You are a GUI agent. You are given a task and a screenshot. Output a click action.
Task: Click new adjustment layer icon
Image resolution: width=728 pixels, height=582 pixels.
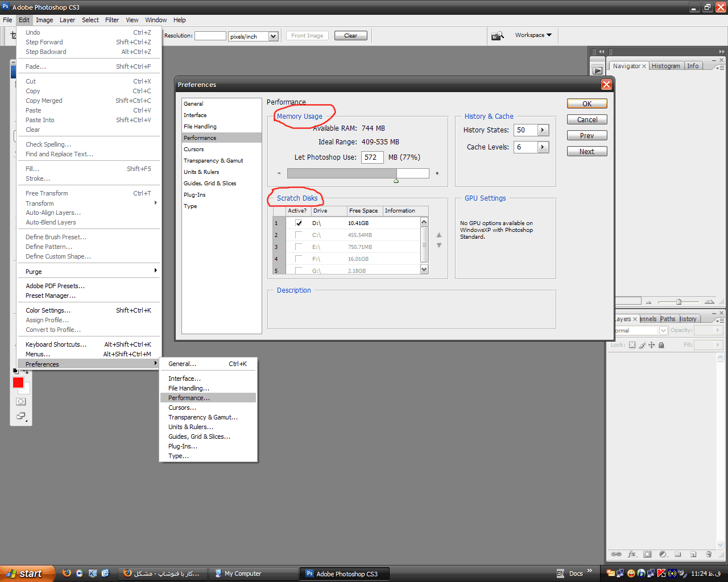point(663,554)
